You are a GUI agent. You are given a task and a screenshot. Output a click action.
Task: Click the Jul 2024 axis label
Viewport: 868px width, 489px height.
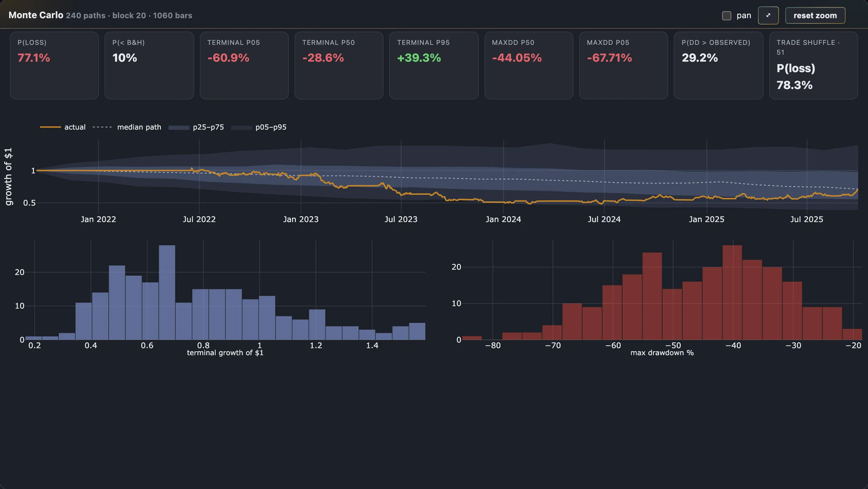[604, 219]
